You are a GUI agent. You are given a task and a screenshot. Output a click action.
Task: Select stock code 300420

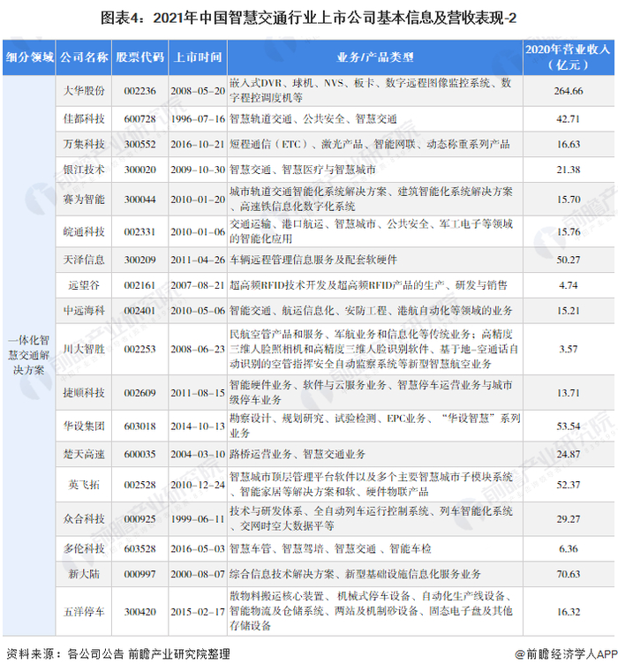click(x=139, y=612)
